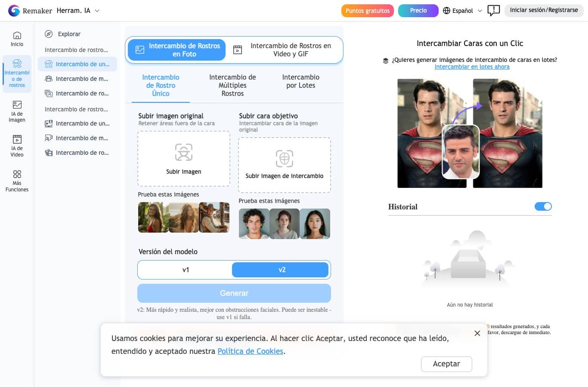This screenshot has width=588, height=387.
Task: Click the Superman face swap example image
Action: pos(470,133)
